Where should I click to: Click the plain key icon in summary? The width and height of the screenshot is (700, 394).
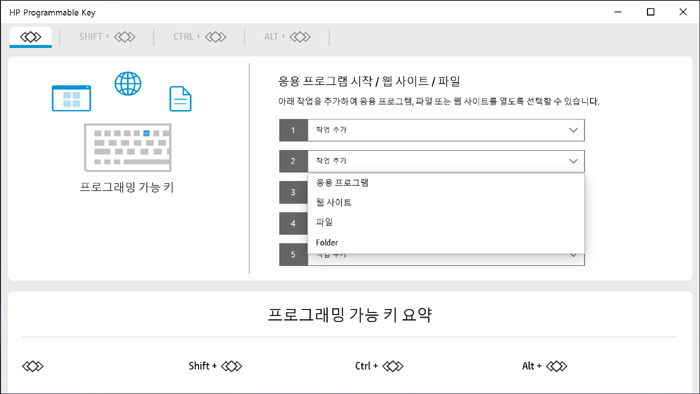point(33,366)
